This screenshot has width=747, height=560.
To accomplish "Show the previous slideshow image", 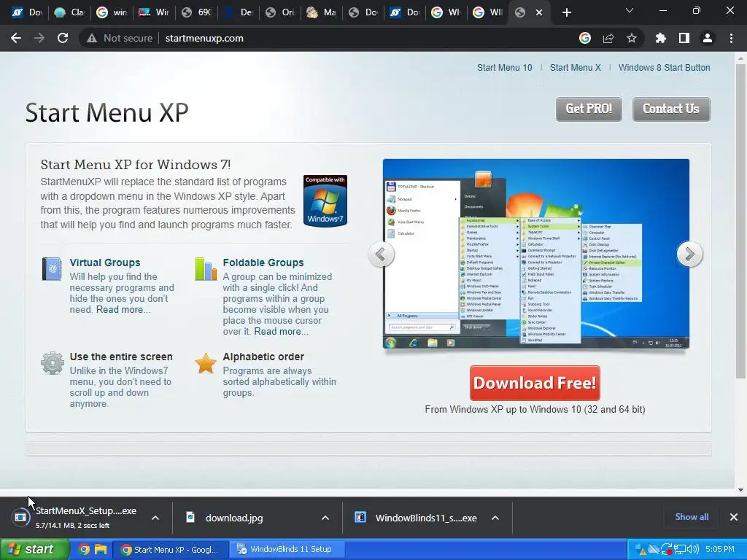I will 381,254.
